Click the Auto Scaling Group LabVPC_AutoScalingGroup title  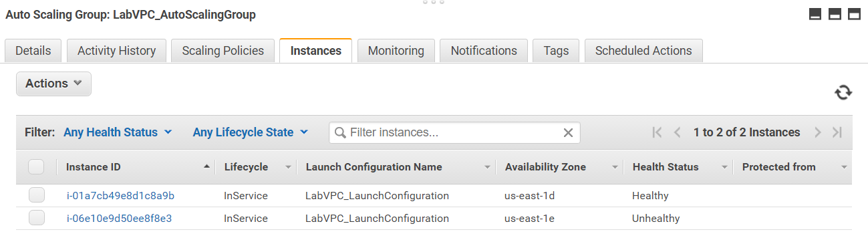[130, 15]
